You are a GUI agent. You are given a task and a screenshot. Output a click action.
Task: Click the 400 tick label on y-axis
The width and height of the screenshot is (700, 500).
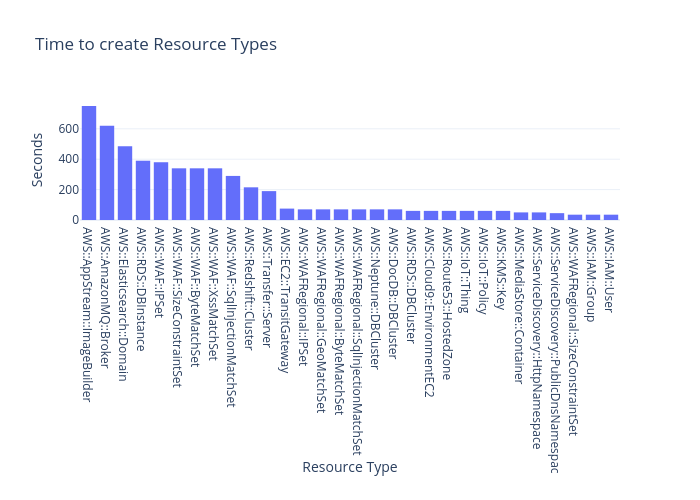[x=68, y=159]
